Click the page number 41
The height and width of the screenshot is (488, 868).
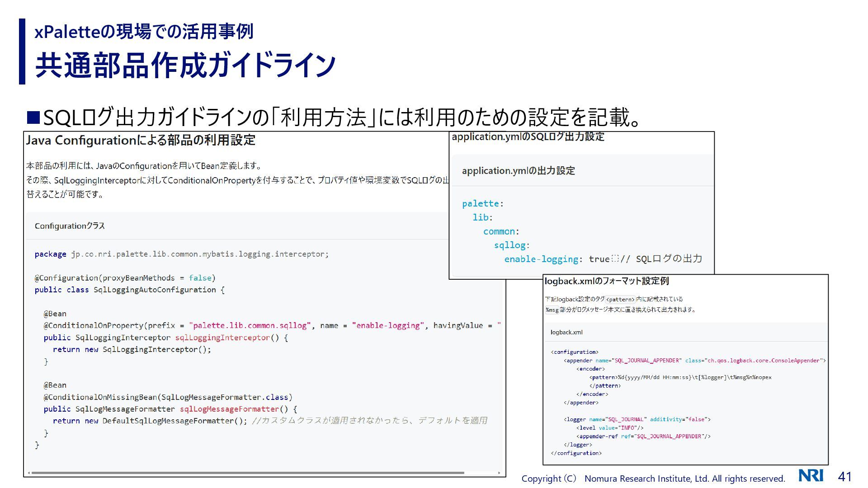(844, 477)
